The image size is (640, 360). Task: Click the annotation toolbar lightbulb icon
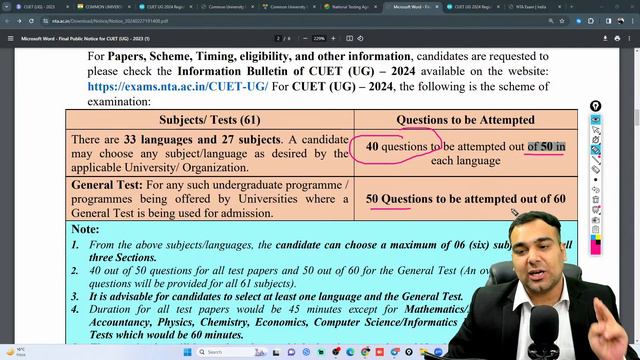pos(596,106)
